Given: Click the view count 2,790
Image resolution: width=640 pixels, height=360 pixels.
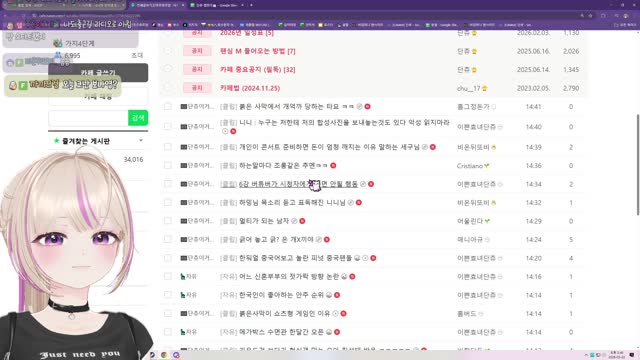Looking at the screenshot, I should [x=571, y=88].
